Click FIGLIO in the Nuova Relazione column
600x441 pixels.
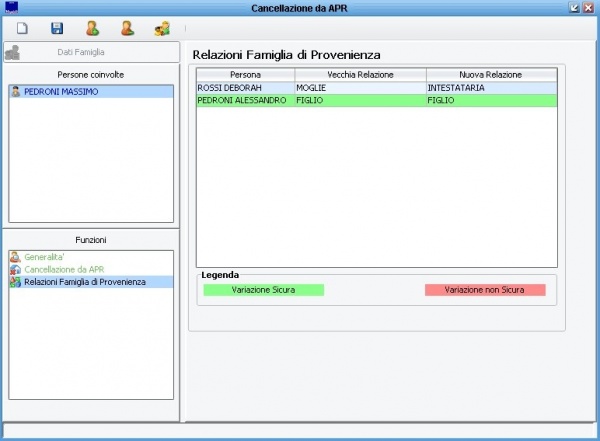pos(492,100)
